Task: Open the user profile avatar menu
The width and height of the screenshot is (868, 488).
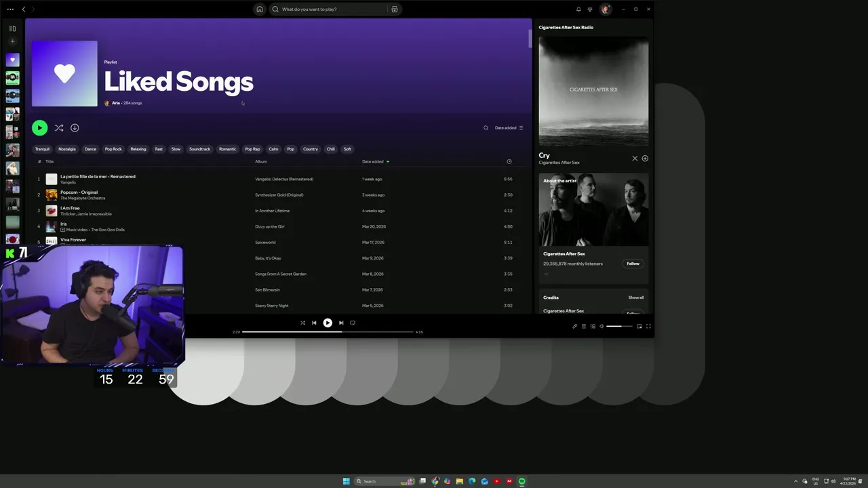Action: [x=606, y=9]
